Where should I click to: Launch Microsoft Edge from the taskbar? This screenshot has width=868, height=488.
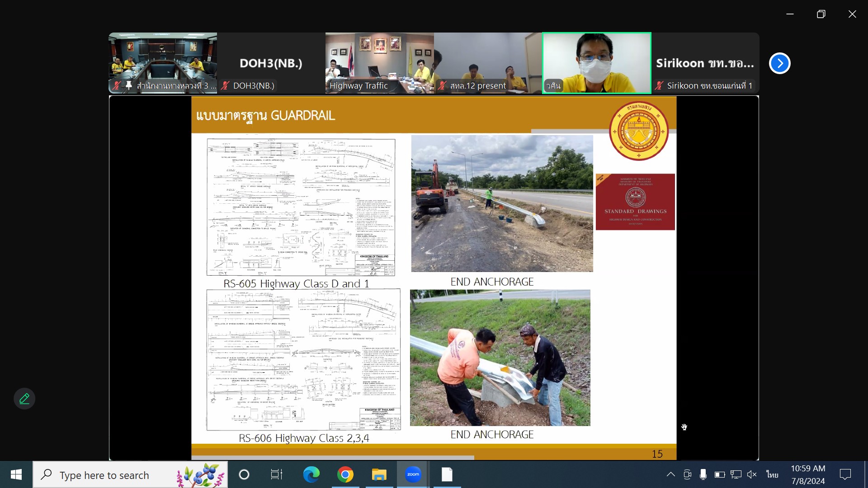tap(311, 474)
